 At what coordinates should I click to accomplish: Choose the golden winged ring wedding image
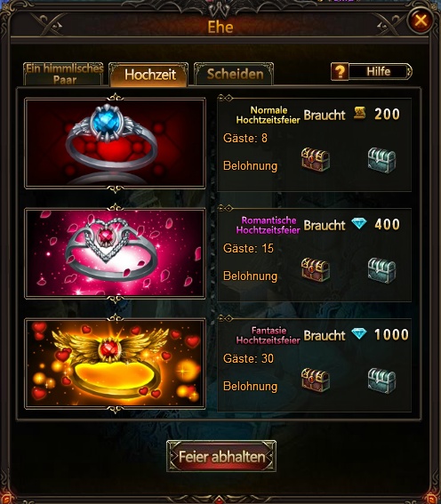coord(115,364)
